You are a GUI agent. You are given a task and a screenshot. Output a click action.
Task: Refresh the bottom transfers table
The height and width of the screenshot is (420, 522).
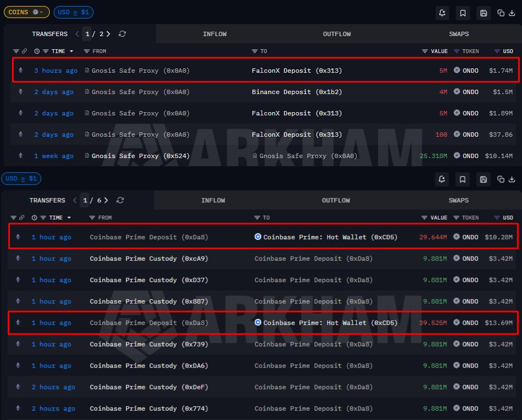[120, 200]
